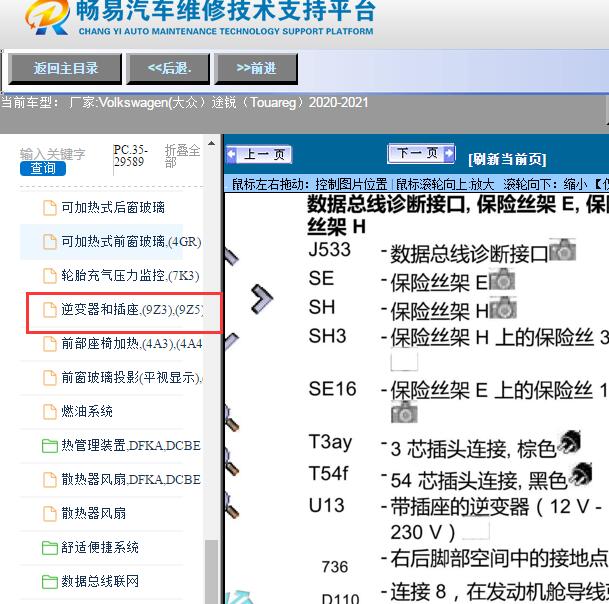Click the SE16 component code
This screenshot has height=604, width=609.
332,389
